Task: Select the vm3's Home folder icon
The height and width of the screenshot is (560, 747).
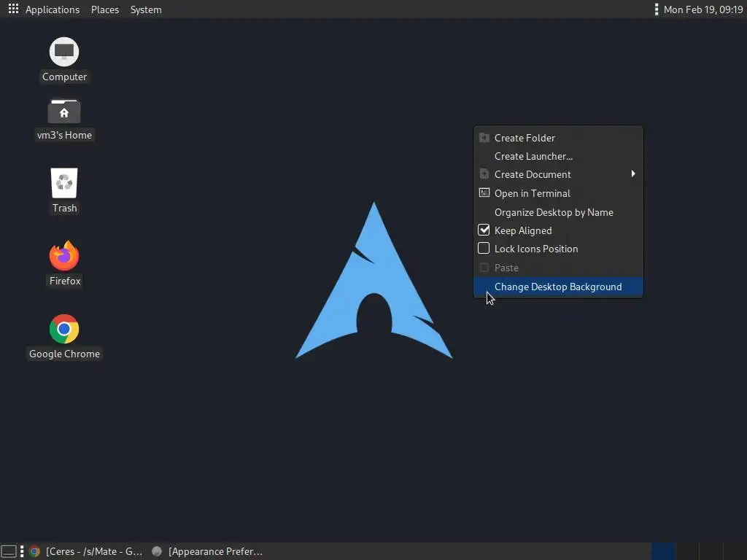Action: [x=64, y=112]
